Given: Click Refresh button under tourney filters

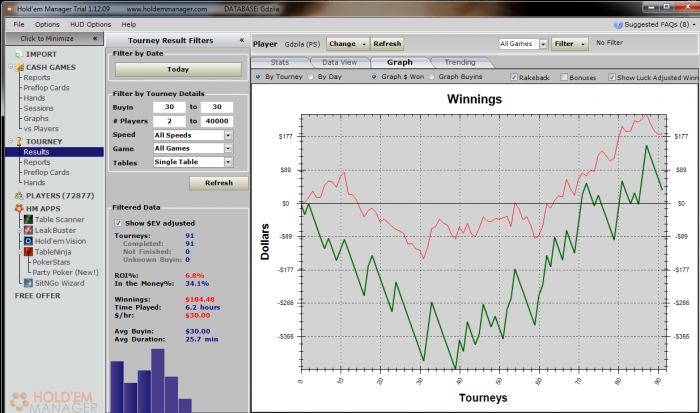Looking at the screenshot, I should 219,183.
